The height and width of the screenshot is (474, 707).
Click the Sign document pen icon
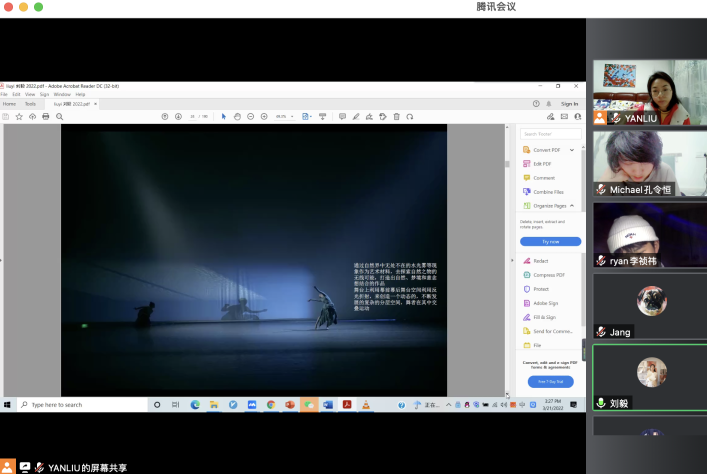click(x=369, y=116)
